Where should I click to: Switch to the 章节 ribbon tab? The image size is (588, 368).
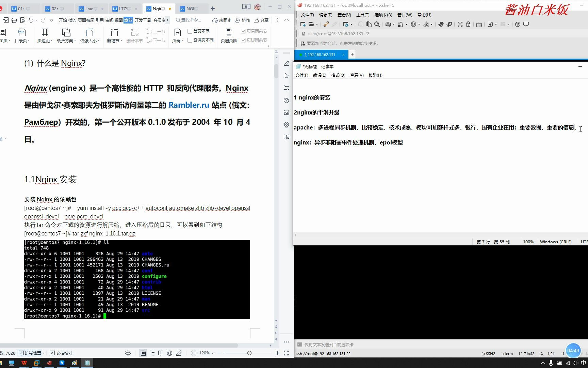click(x=128, y=20)
